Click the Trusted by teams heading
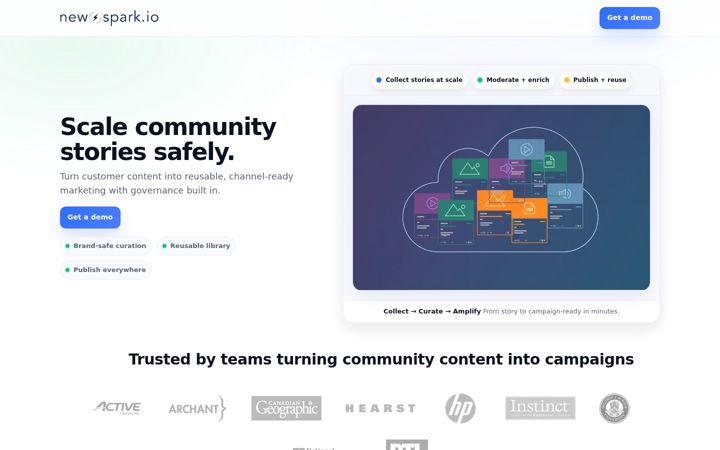This screenshot has height=450, width=720. [x=381, y=359]
